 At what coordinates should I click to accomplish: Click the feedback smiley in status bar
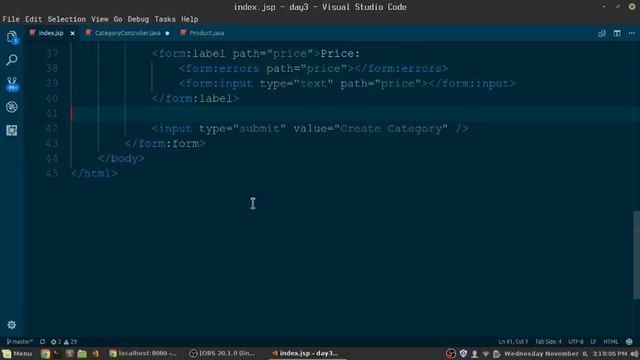[629, 342]
